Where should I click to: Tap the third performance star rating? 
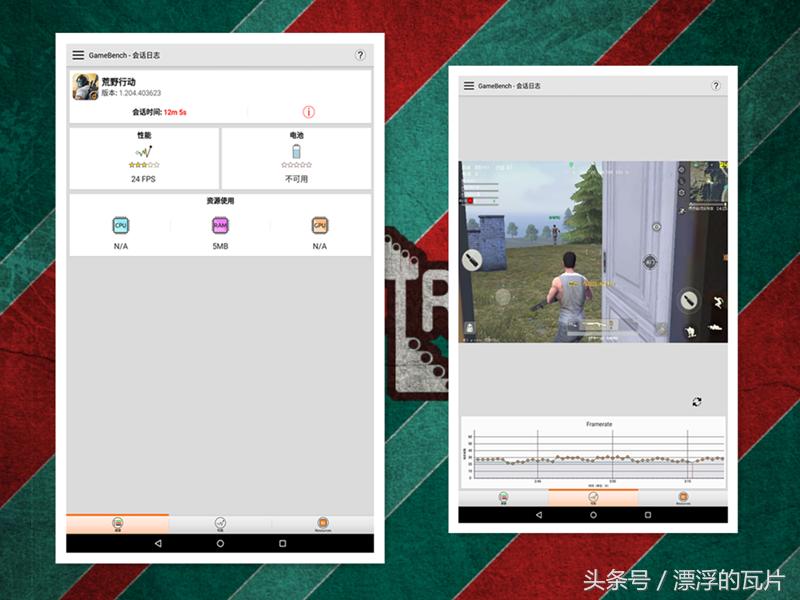144,164
